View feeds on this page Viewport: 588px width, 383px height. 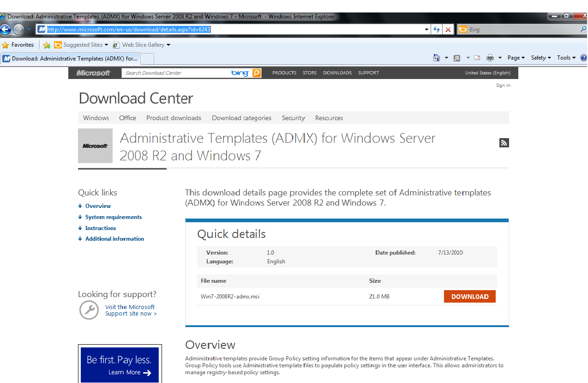click(x=456, y=57)
